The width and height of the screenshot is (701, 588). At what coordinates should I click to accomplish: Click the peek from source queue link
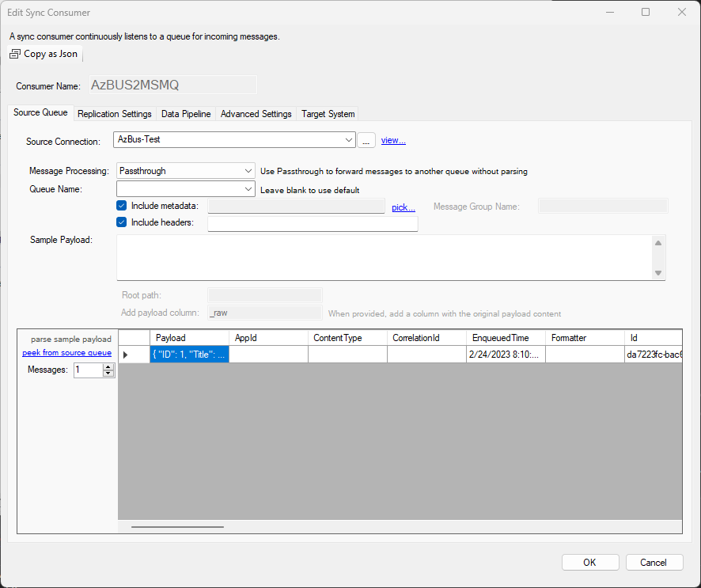coord(67,353)
